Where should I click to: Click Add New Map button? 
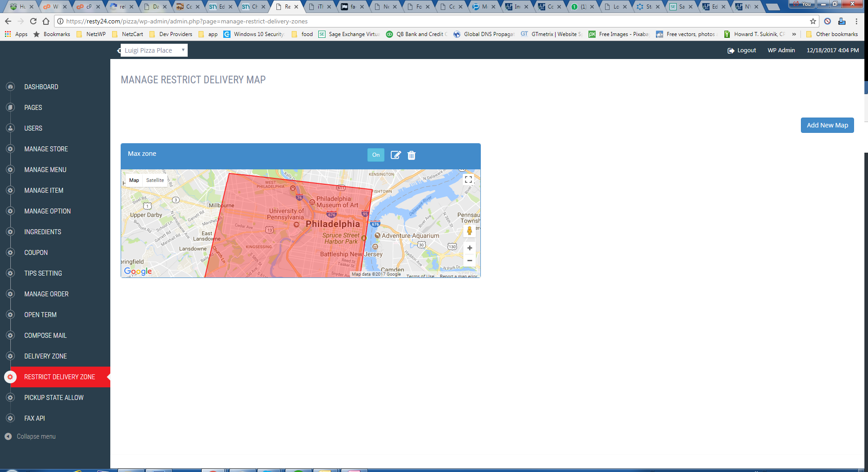827,125
